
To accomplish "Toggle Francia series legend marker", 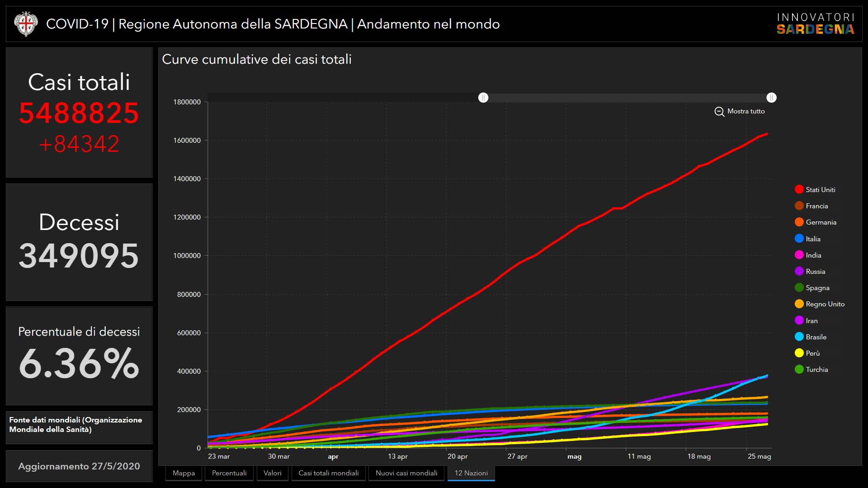I will pos(799,206).
